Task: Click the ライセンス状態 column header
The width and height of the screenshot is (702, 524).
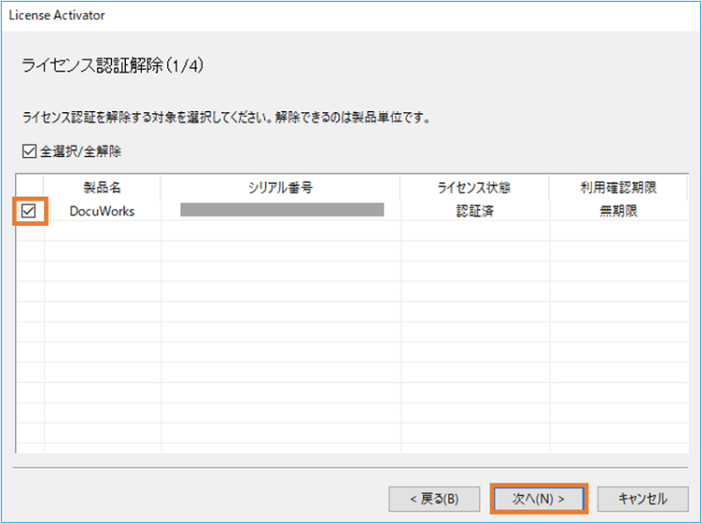Action: click(474, 188)
